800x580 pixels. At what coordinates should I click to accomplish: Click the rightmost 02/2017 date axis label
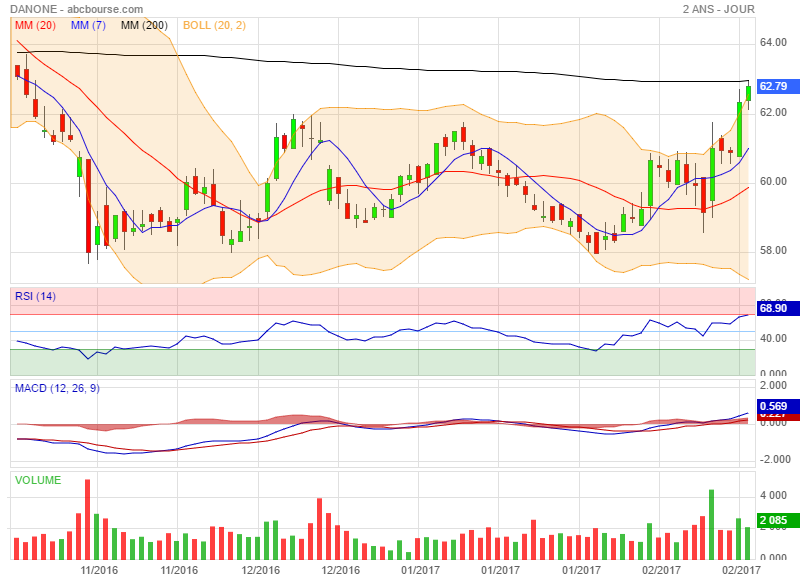[740, 570]
